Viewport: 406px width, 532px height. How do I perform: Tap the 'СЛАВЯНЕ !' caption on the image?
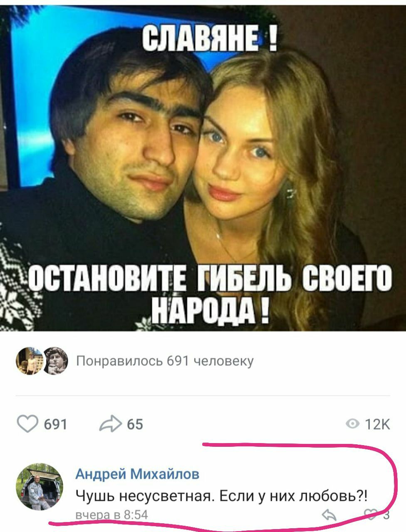tap(210, 37)
